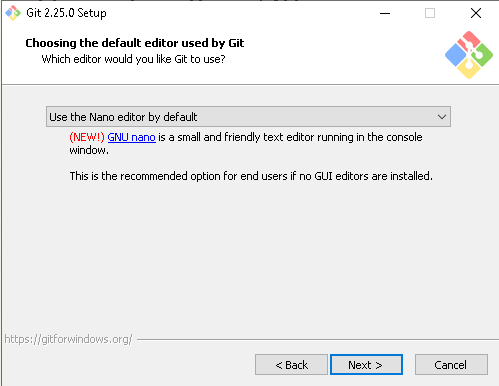This screenshot has height=386, width=499.
Task: Continue with the Next > button
Action: 366,365
